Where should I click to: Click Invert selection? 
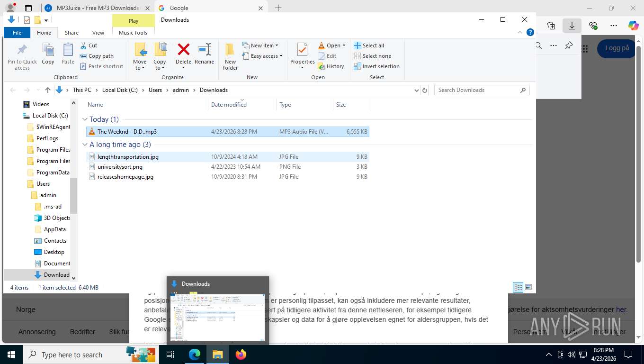pos(376,66)
